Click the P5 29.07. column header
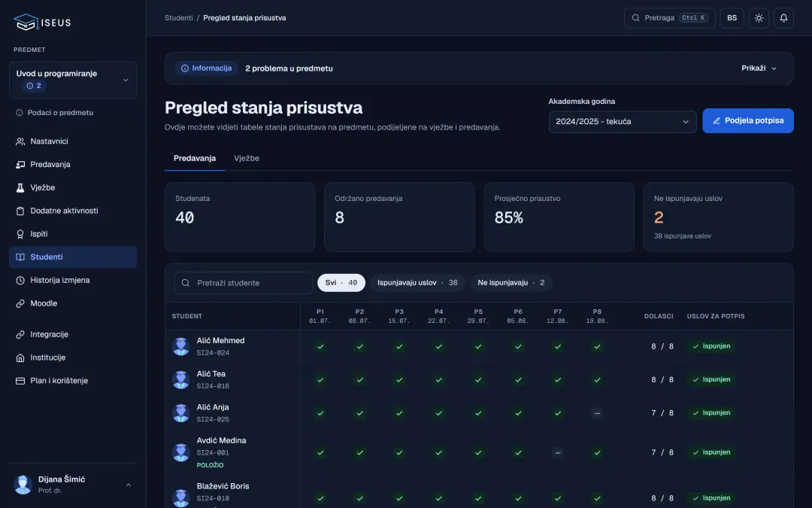 478,316
